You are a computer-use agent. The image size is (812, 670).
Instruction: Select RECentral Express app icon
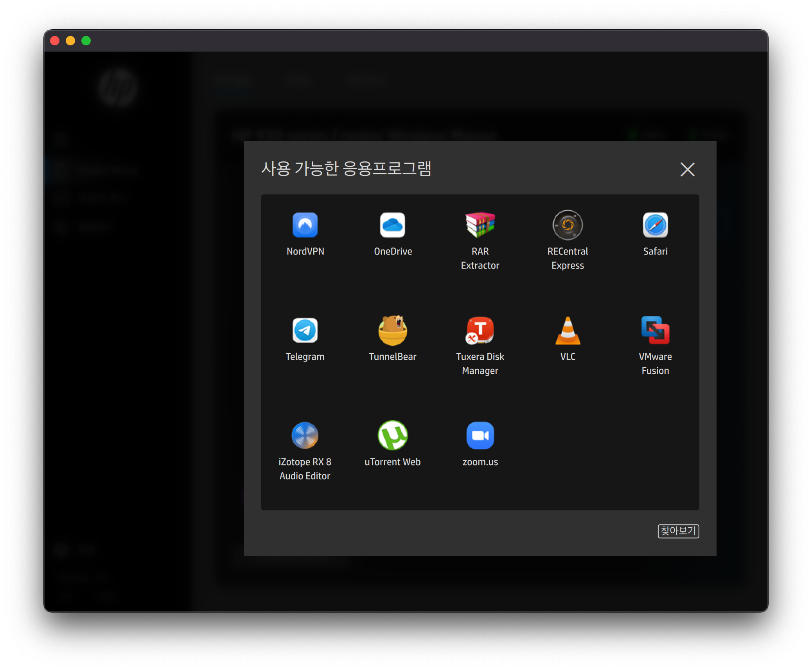coord(568,225)
